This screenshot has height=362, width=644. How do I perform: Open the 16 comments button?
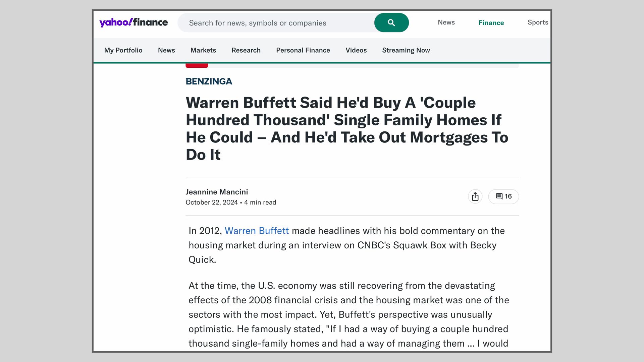(503, 196)
